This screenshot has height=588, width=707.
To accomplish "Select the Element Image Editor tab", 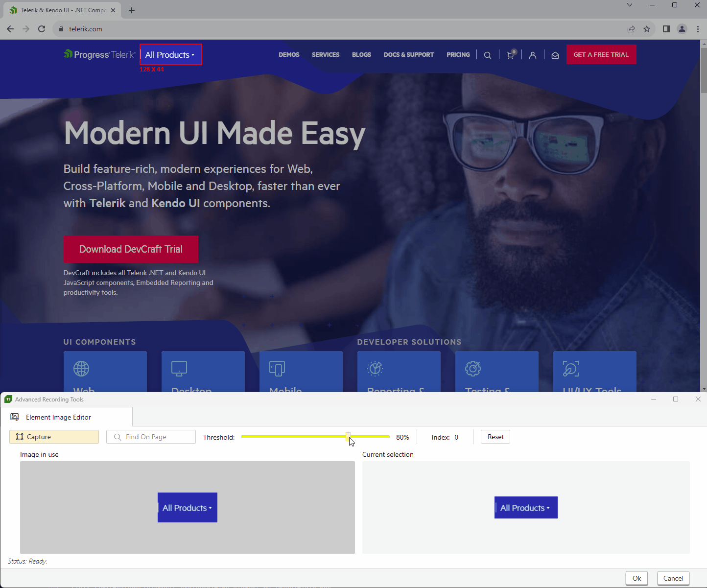I will click(67, 417).
